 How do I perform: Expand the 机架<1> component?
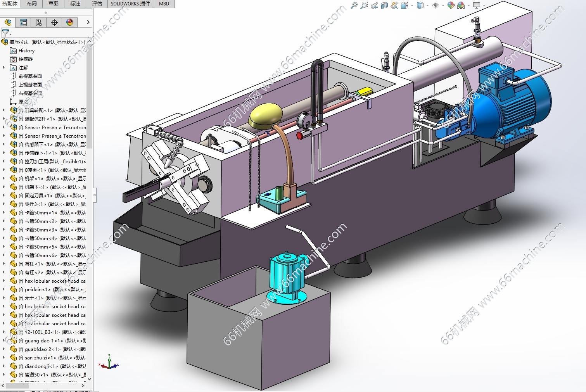coord(4,178)
